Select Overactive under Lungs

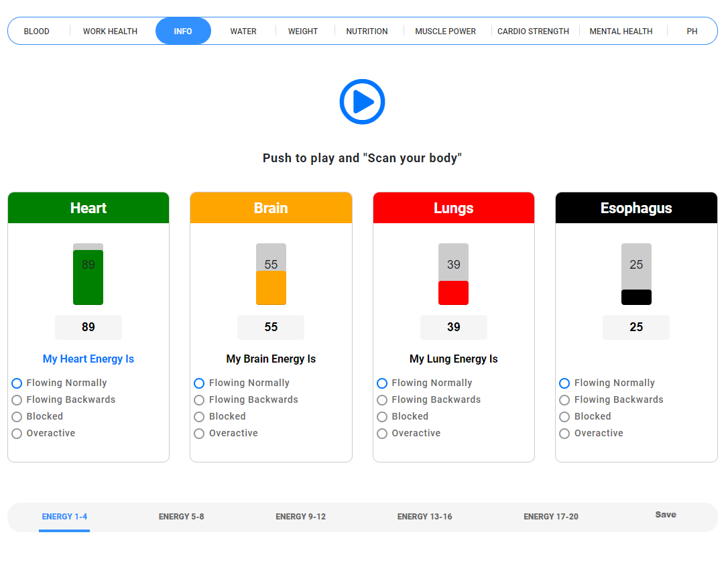(x=382, y=434)
